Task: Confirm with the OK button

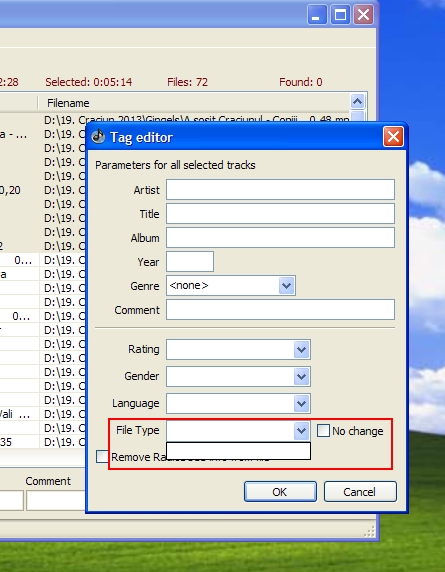Action: [x=280, y=492]
